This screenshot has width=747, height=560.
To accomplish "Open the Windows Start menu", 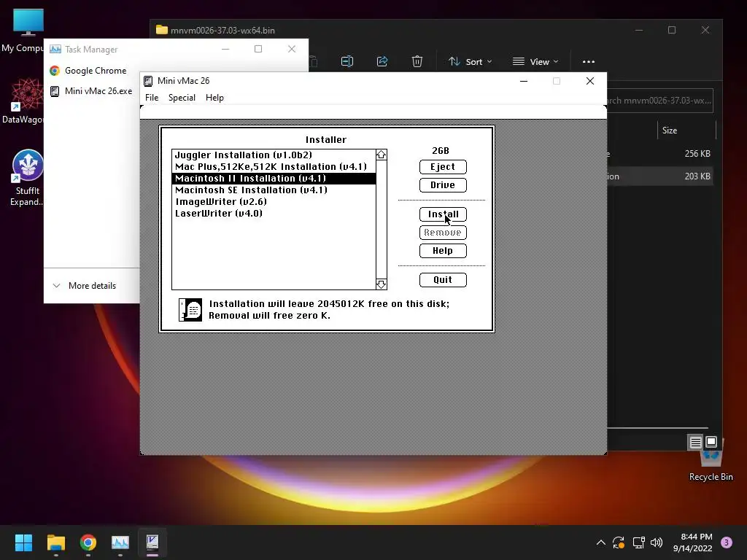I will pos(23,542).
